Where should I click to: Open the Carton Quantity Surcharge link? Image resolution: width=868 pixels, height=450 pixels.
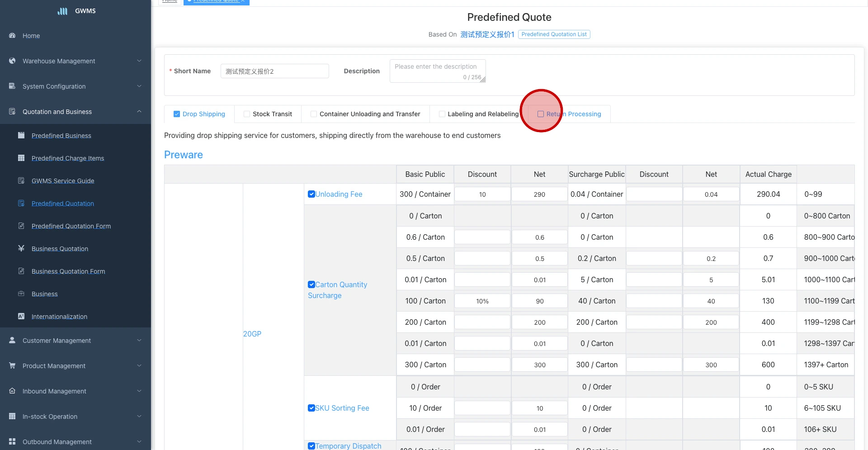tap(337, 290)
